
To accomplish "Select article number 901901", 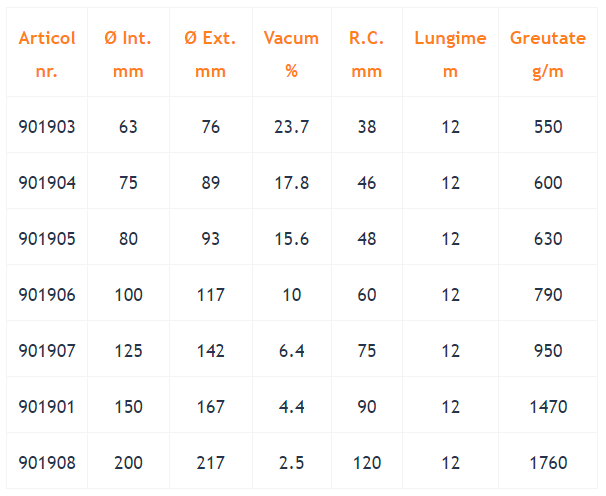I will point(47,407).
